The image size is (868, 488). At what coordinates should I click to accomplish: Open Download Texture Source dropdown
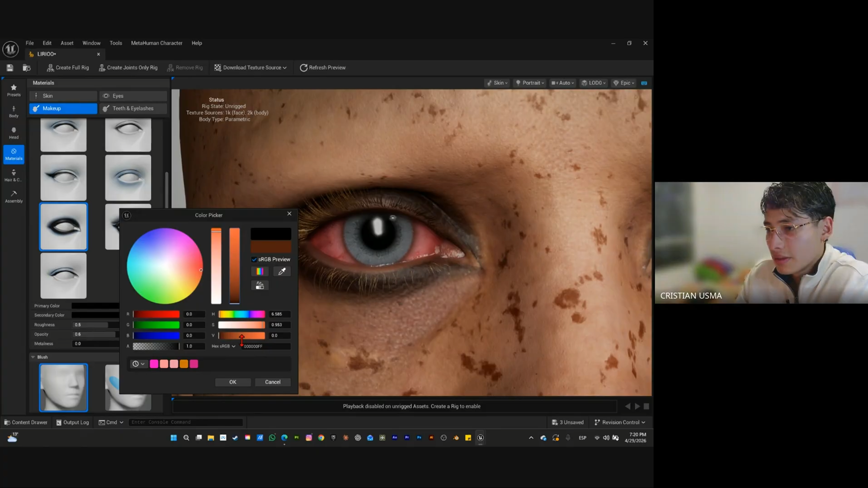tap(250, 68)
